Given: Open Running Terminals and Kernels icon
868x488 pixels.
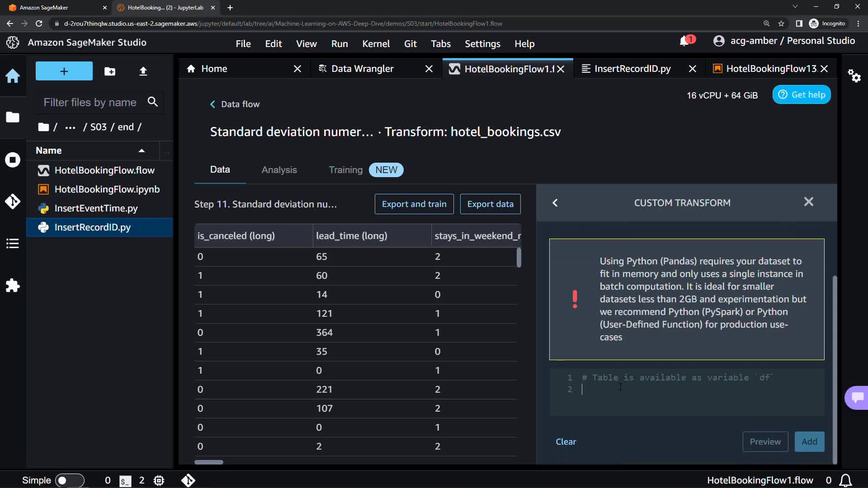Looking at the screenshot, I should point(13,160).
